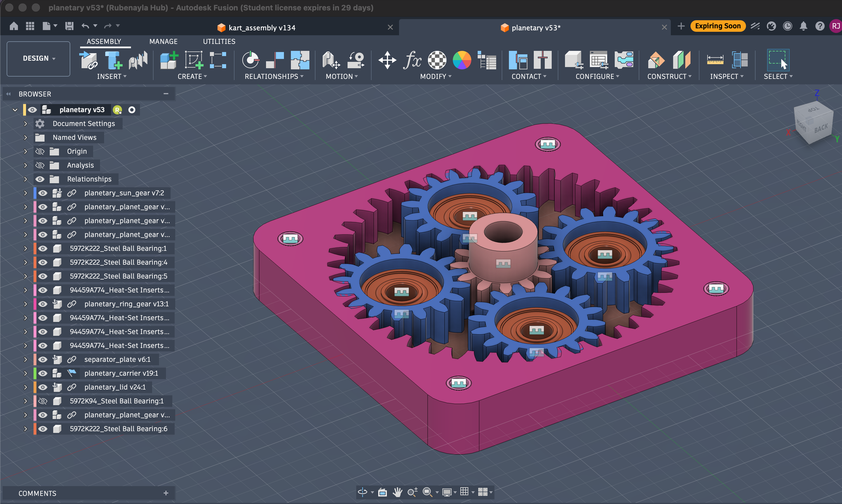The height and width of the screenshot is (504, 842).
Task: Select the 5972K222_Steel Ball Bearing:6 item
Action: pyautogui.click(x=118, y=429)
